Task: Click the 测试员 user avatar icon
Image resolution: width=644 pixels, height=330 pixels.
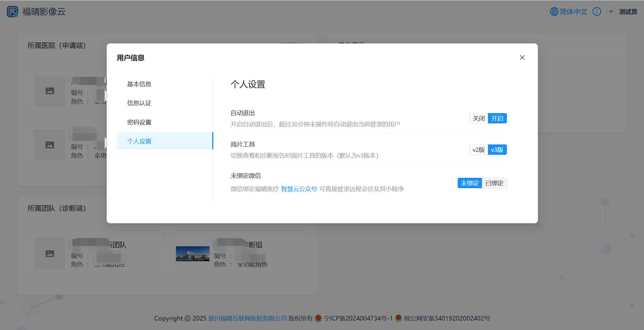Action: [x=611, y=12]
